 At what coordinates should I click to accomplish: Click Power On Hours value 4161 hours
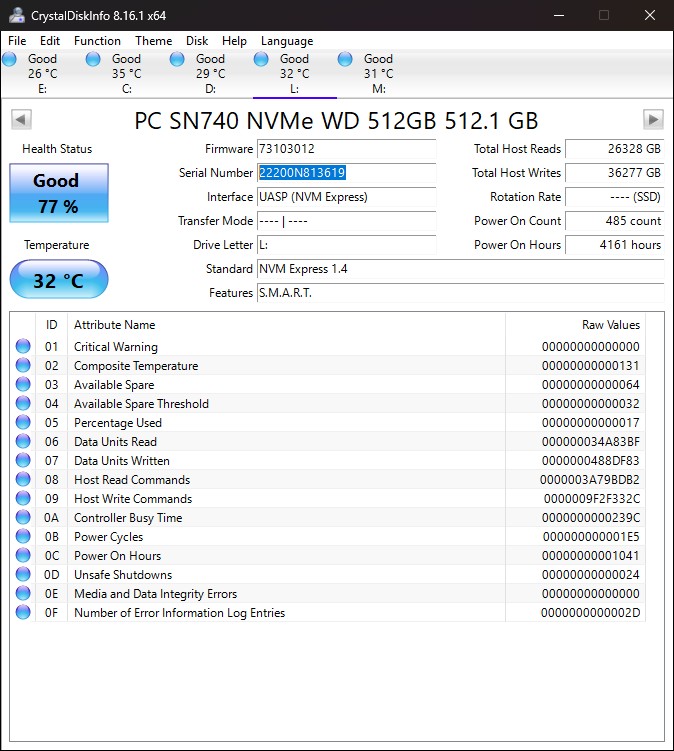click(x=615, y=245)
